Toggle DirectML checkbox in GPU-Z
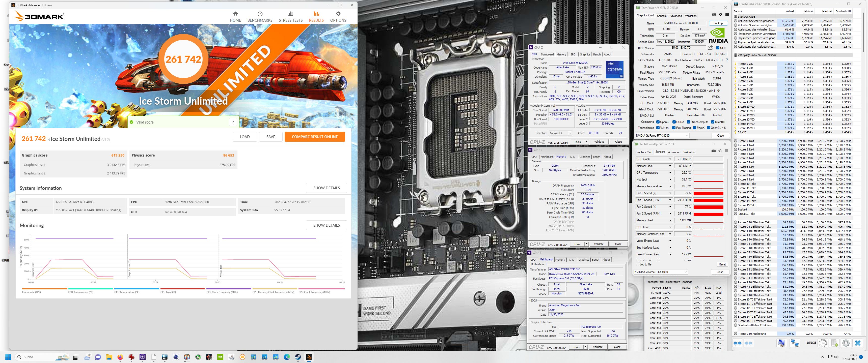868x363 pixels. [713, 122]
